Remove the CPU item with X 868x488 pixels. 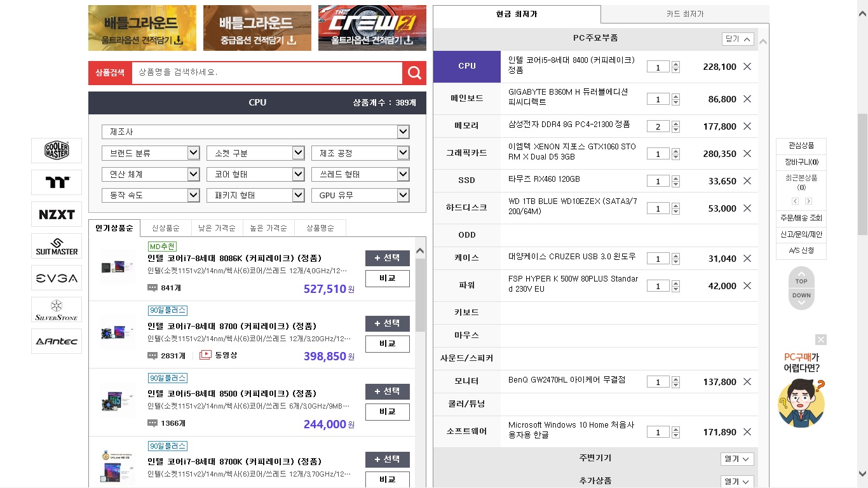(x=747, y=67)
